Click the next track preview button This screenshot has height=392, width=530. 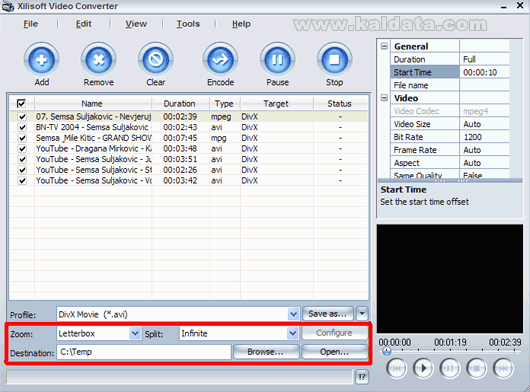click(x=503, y=368)
